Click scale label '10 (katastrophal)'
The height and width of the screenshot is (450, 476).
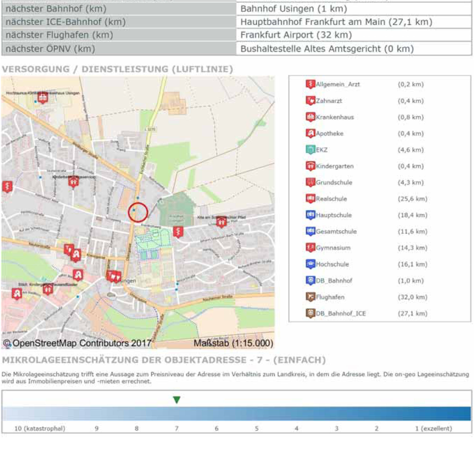[40, 428]
